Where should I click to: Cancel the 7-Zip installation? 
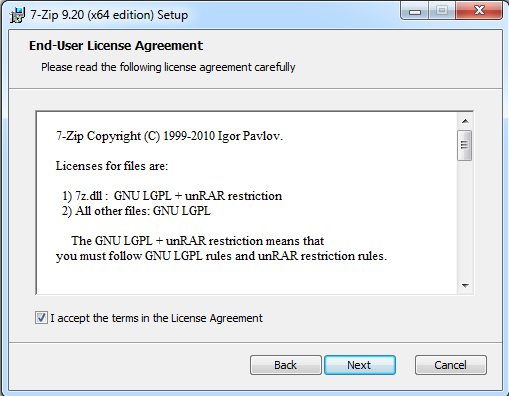450,365
